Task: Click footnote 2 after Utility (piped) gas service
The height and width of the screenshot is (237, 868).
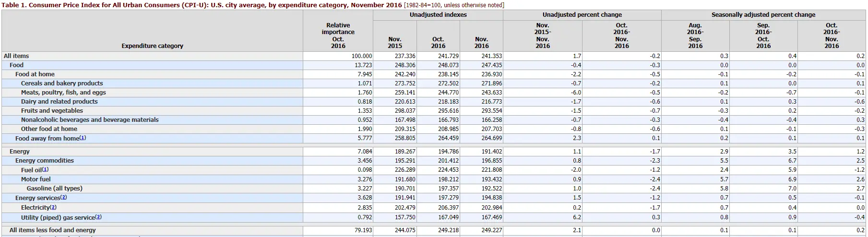Action: pos(98,217)
